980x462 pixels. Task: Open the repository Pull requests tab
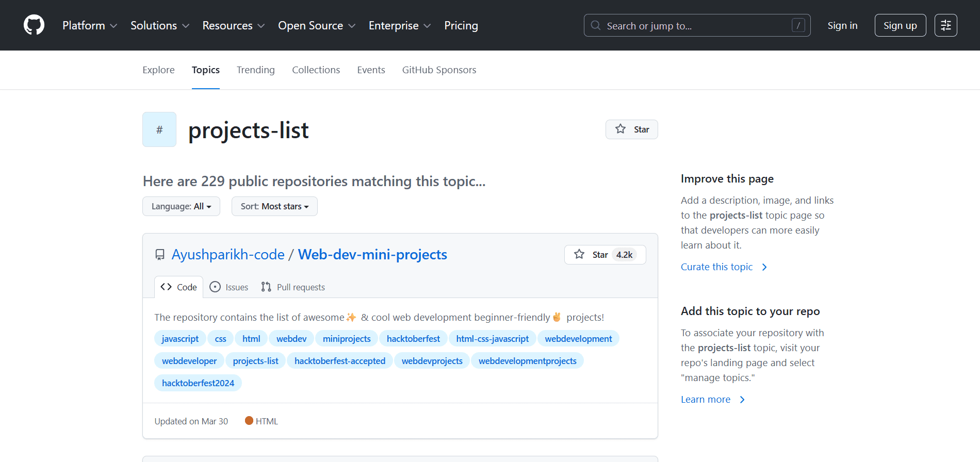point(293,287)
